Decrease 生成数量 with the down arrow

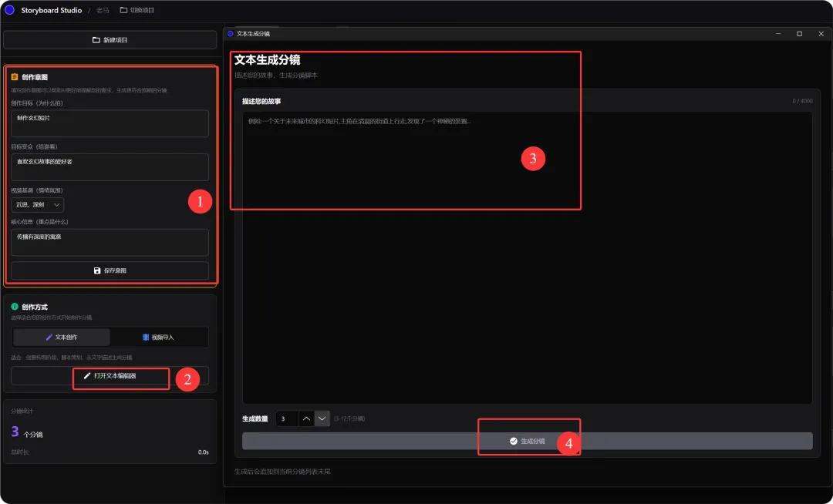[x=322, y=418]
